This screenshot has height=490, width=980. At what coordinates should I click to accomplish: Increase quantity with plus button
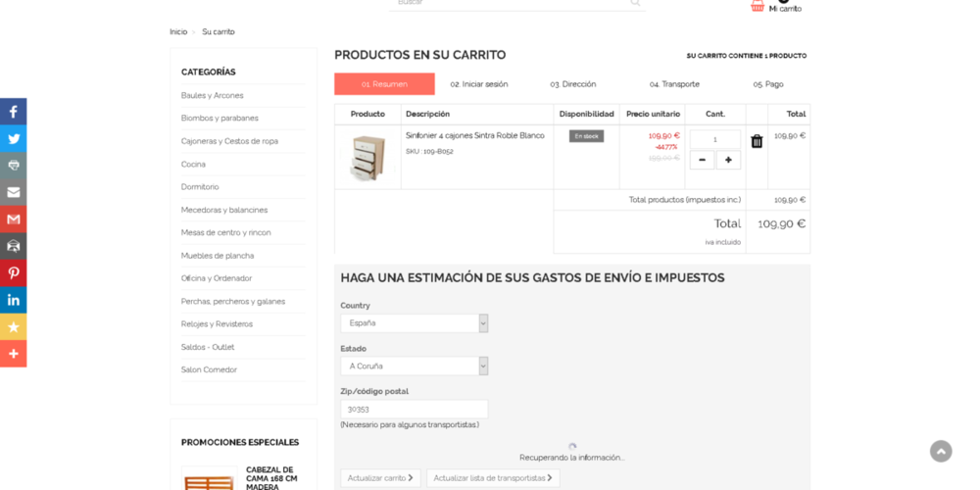click(x=728, y=160)
